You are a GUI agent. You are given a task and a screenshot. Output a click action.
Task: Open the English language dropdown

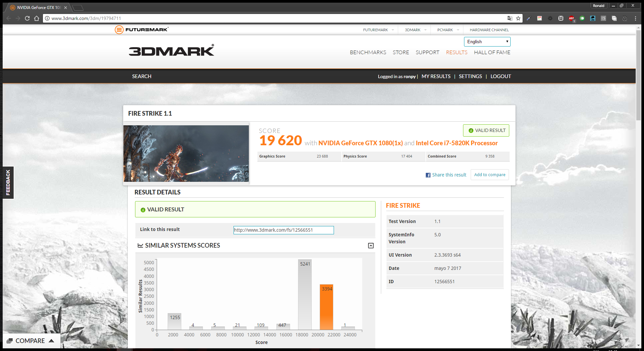[x=487, y=42]
